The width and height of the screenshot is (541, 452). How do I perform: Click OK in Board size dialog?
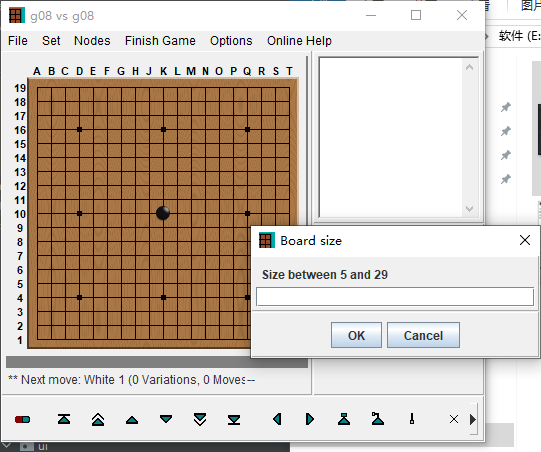coord(356,335)
